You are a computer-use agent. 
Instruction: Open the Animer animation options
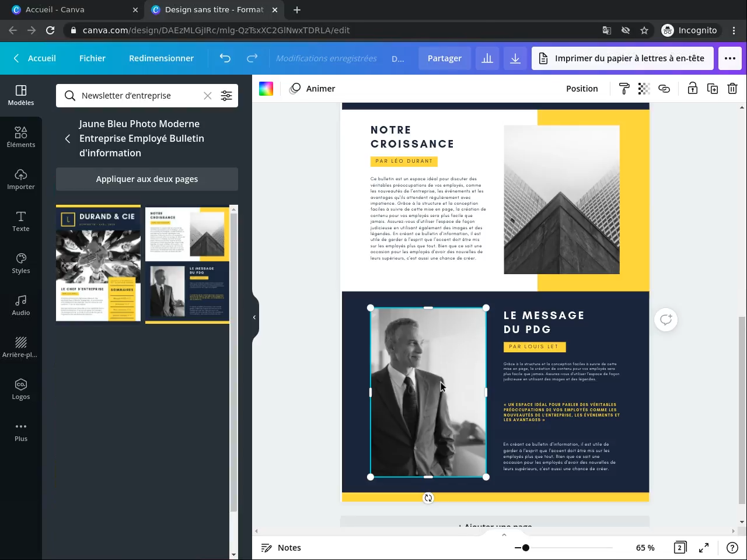[313, 89]
